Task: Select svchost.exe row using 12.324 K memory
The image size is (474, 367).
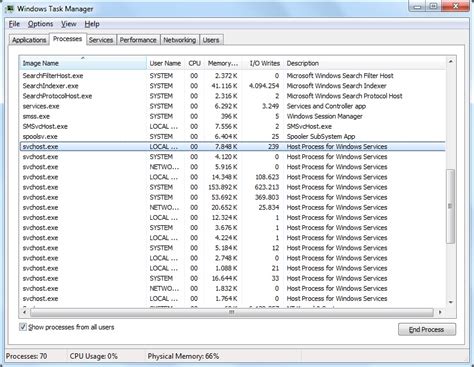Action: (x=233, y=218)
